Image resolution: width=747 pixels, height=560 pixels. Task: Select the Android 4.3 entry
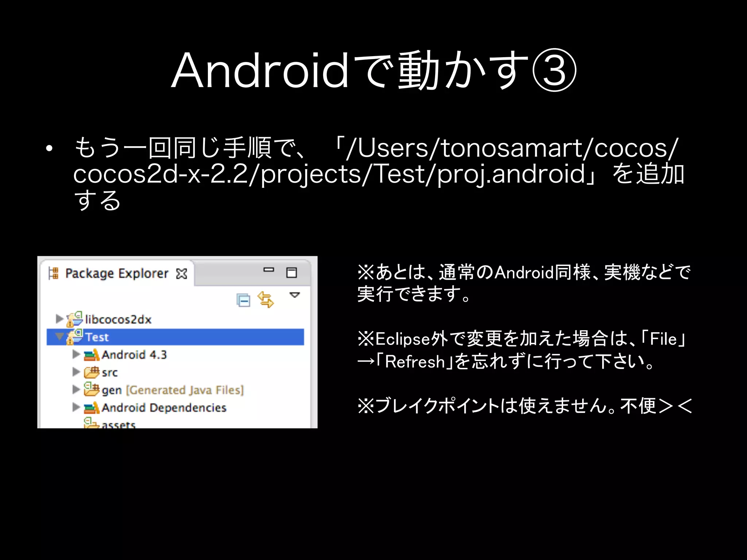[134, 355]
